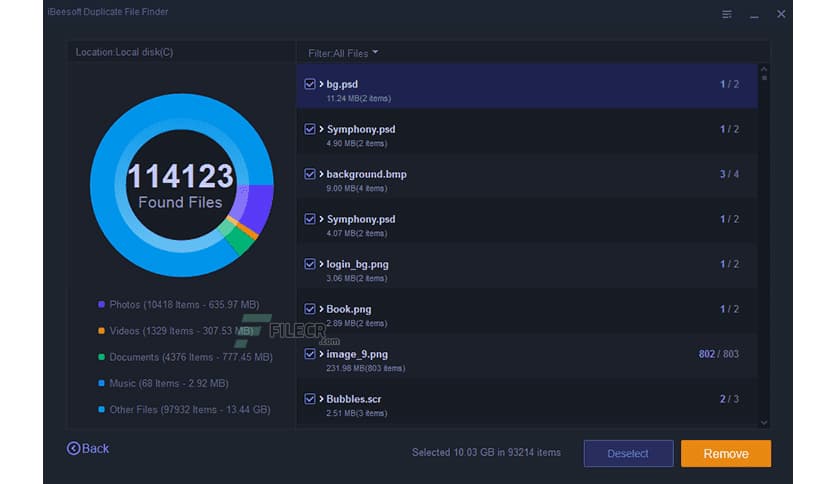Open the Filter: All Files dropdown
The height and width of the screenshot is (484, 836).
coord(343,52)
